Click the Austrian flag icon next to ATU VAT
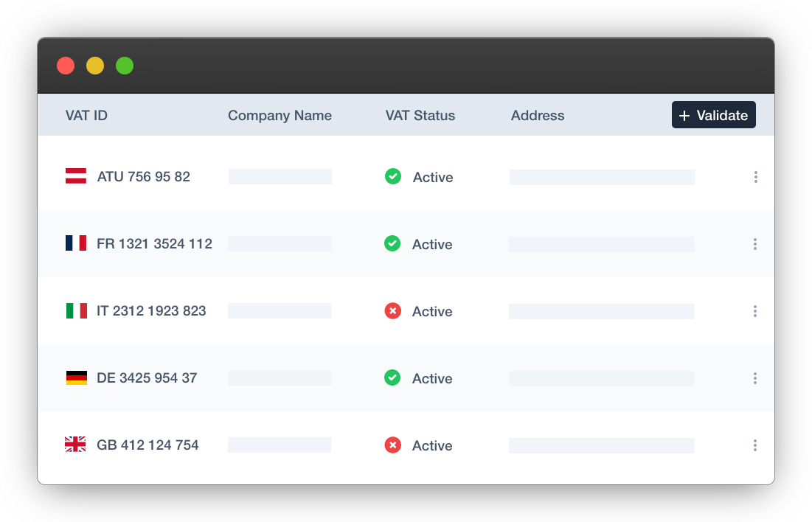This screenshot has height=522, width=812. [x=76, y=176]
